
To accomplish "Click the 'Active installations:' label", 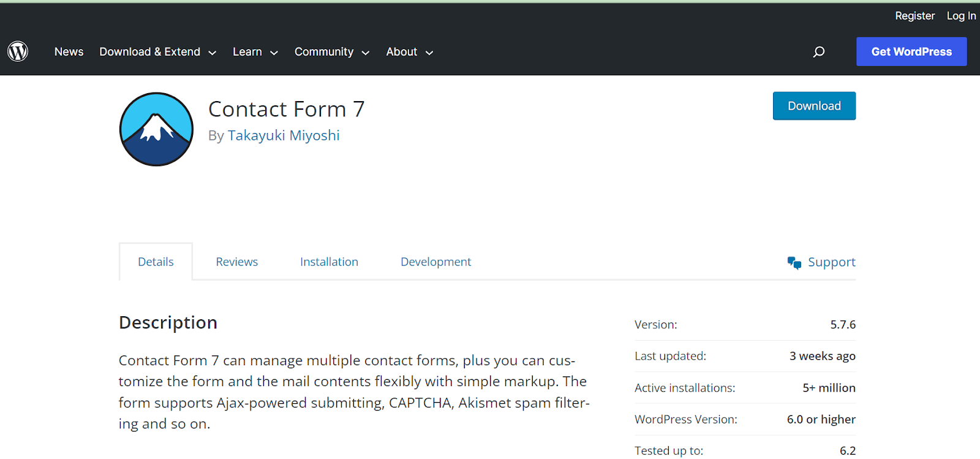I will 685,388.
